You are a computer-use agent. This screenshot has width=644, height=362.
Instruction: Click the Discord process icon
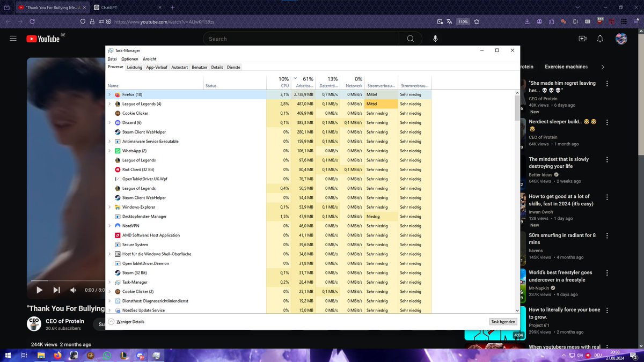click(x=118, y=123)
